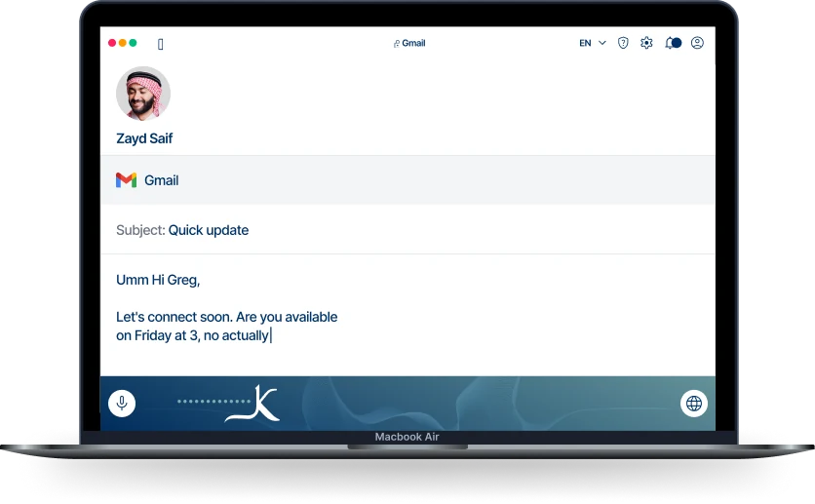Click the microphone dictation button
815x504 pixels.
[122, 404]
